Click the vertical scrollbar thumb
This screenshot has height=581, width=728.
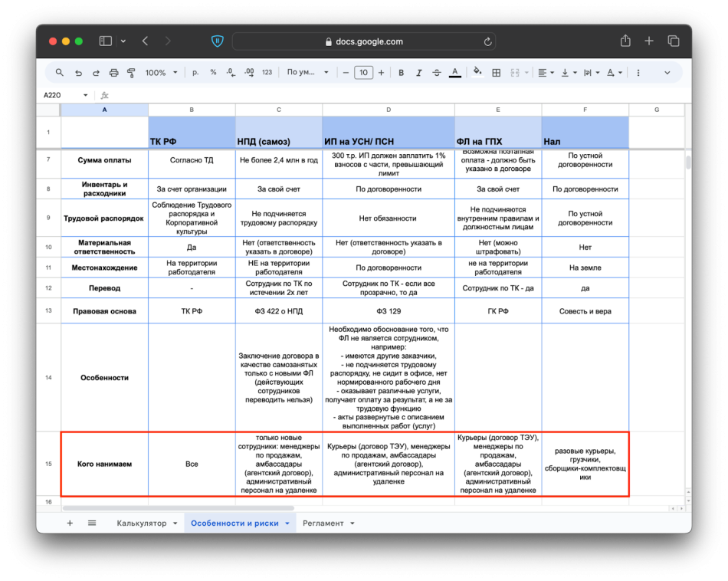[x=688, y=162]
